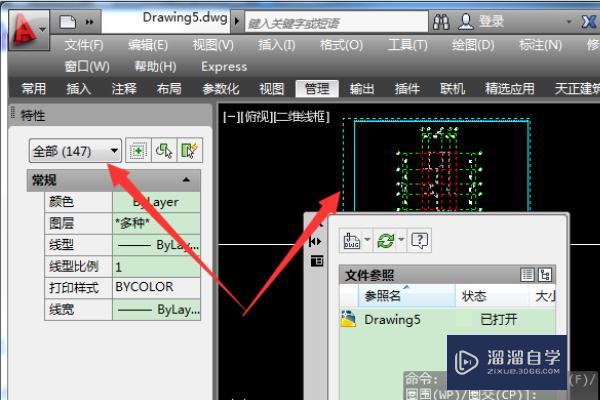600x400 pixels.
Task: Open the 文件(F) menu
Action: pyautogui.click(x=84, y=46)
